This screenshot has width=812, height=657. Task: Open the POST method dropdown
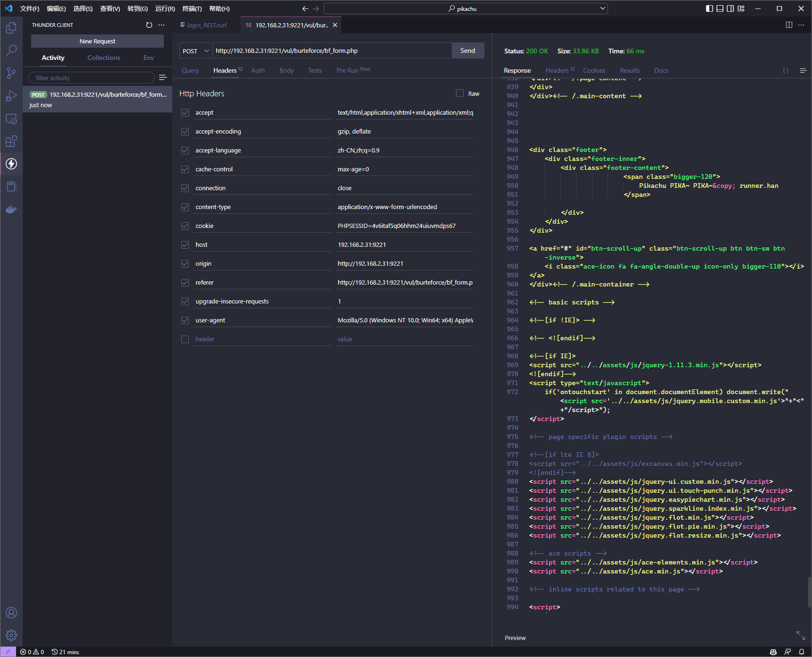(x=195, y=51)
